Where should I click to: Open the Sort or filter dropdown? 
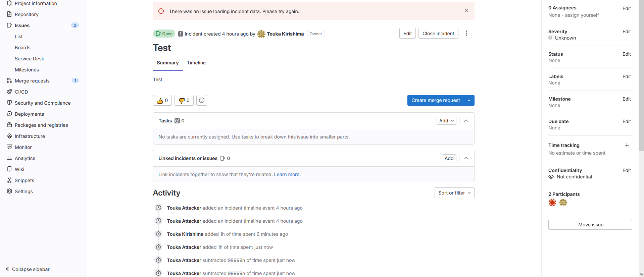[x=454, y=193]
